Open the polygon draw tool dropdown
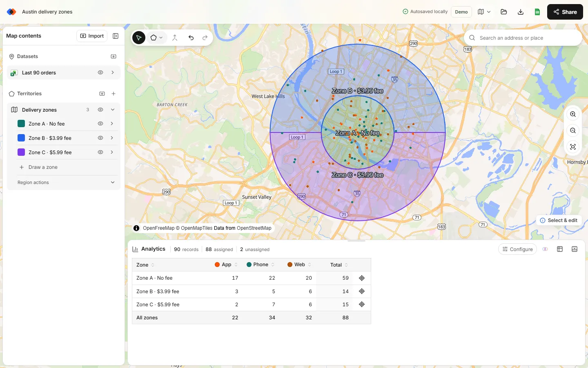 [156, 38]
